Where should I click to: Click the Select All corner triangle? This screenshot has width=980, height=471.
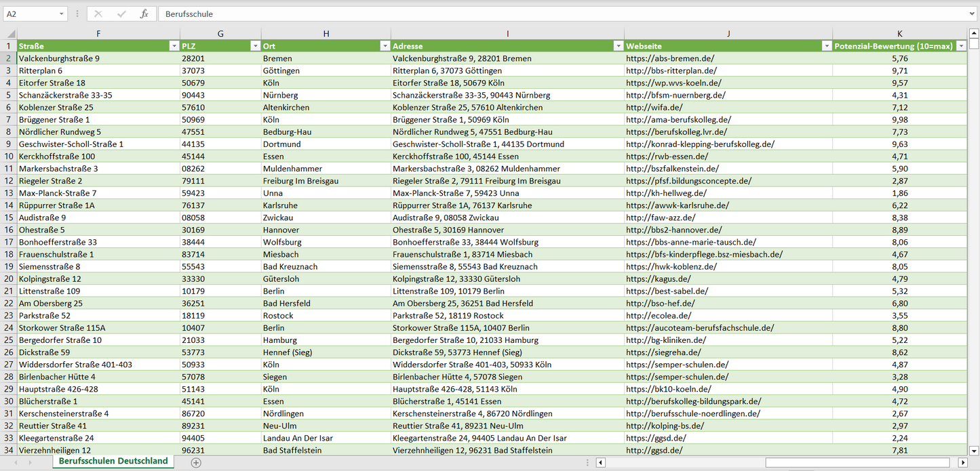pos(10,34)
